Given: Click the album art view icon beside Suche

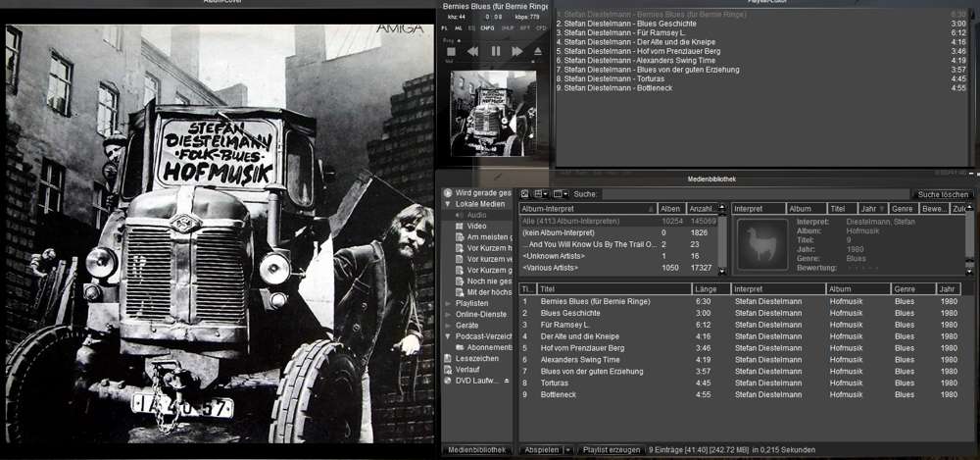Looking at the screenshot, I should 524,194.
